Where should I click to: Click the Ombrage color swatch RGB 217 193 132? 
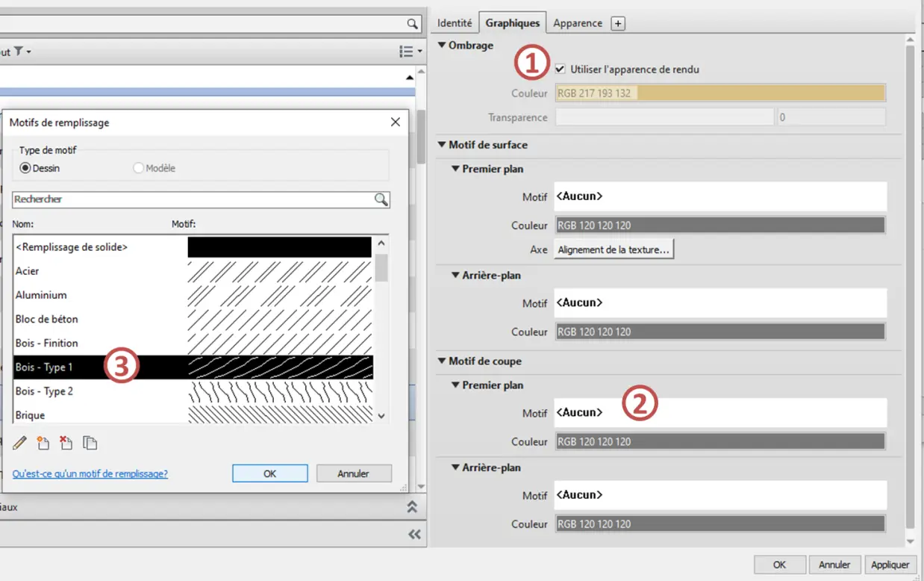(x=720, y=93)
